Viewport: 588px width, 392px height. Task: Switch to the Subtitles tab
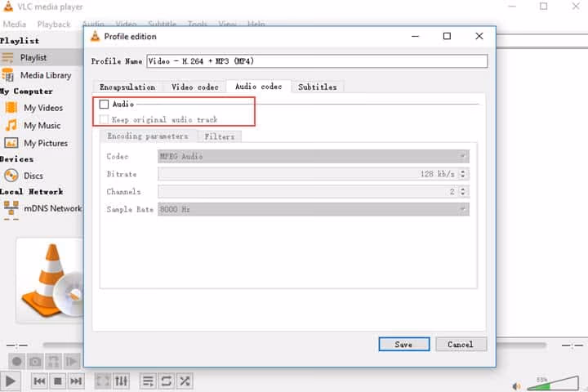tap(317, 87)
